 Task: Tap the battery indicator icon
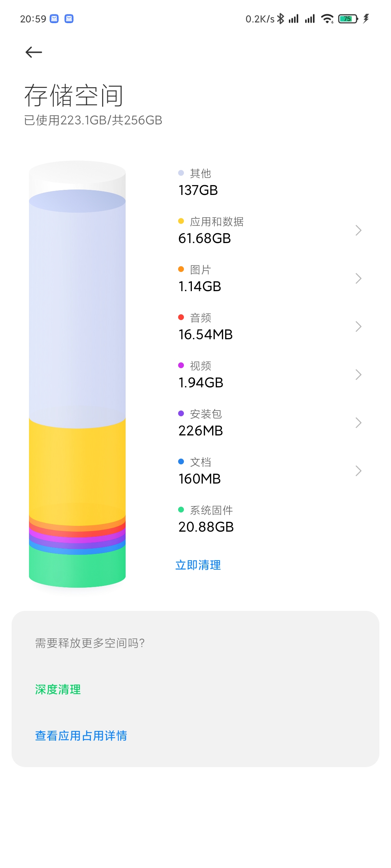[348, 18]
